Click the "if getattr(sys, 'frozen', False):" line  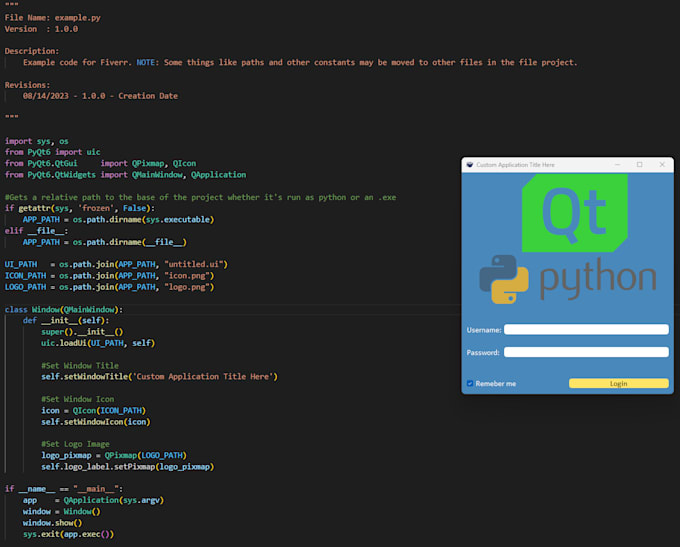(79, 208)
